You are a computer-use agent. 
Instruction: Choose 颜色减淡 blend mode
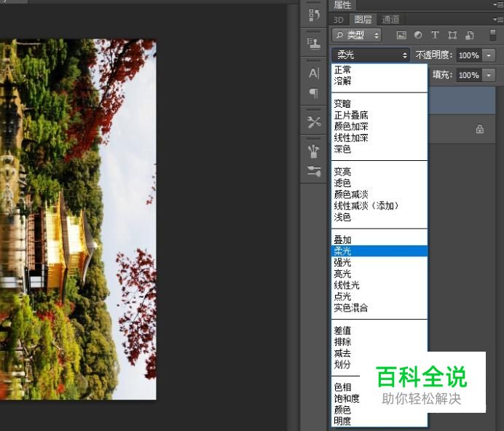coord(379,194)
